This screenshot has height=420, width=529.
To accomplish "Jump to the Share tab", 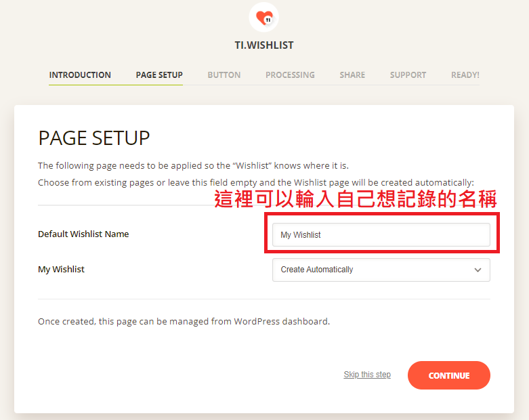I will click(x=352, y=75).
